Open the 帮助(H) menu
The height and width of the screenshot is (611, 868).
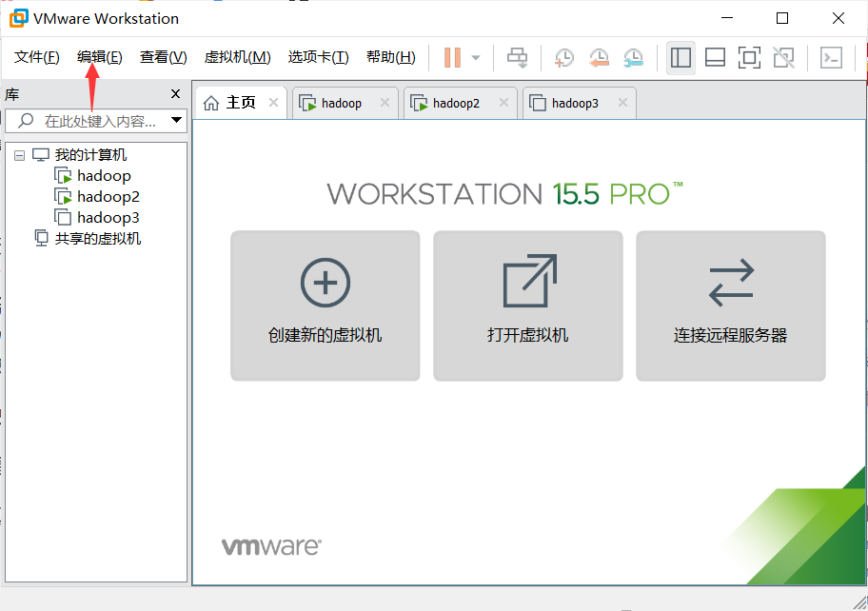pyautogui.click(x=391, y=57)
